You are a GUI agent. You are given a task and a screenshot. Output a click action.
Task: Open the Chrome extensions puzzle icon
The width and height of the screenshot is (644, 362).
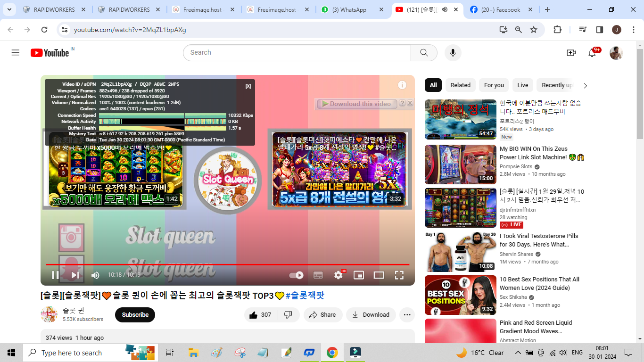tap(557, 30)
